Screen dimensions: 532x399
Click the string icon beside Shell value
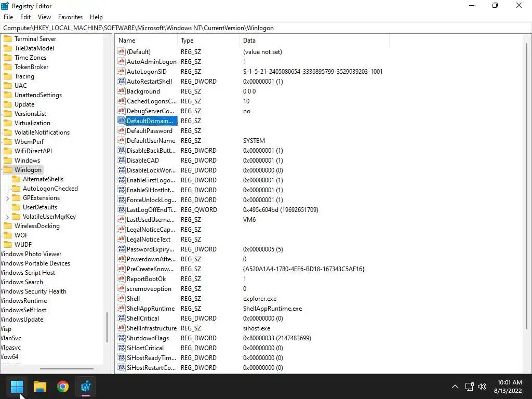[122, 299]
